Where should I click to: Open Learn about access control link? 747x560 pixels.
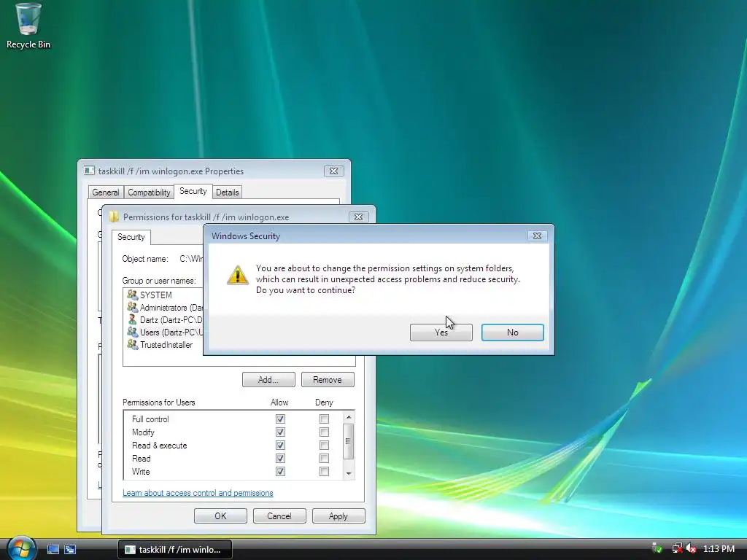198,493
